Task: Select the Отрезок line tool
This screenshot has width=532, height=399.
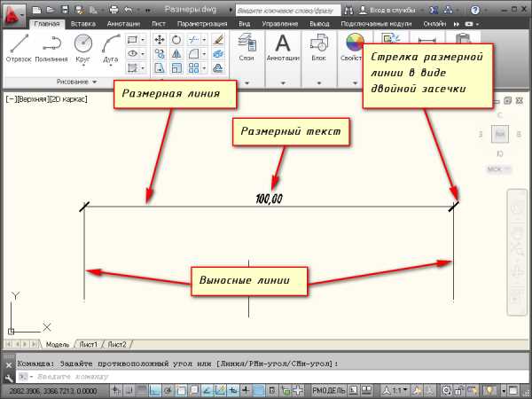Action: [19, 48]
